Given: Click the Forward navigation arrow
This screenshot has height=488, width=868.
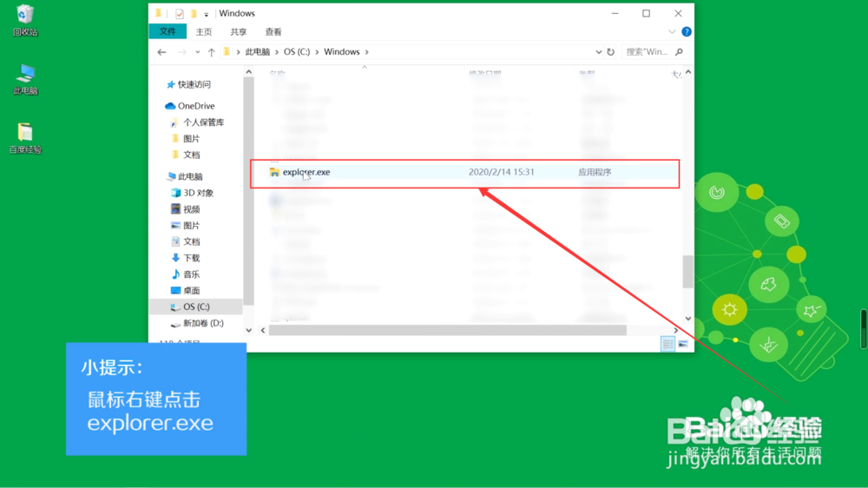Looking at the screenshot, I should [x=181, y=52].
